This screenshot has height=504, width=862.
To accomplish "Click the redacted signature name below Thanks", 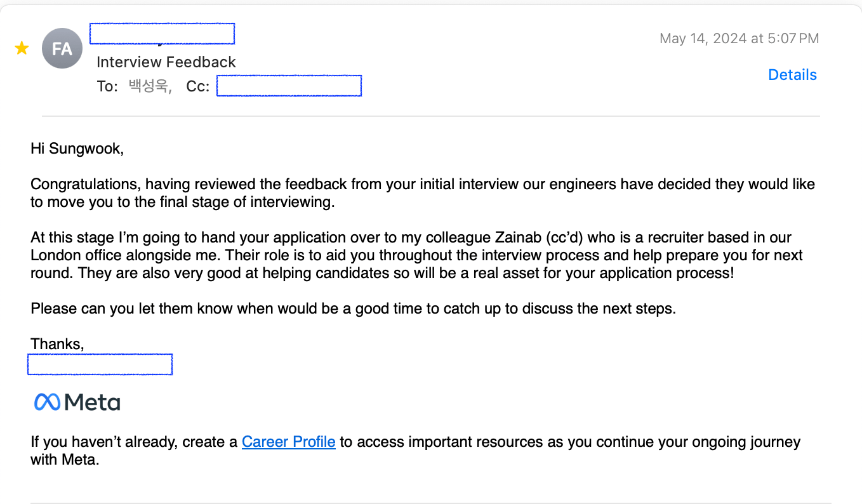I will (x=100, y=364).
